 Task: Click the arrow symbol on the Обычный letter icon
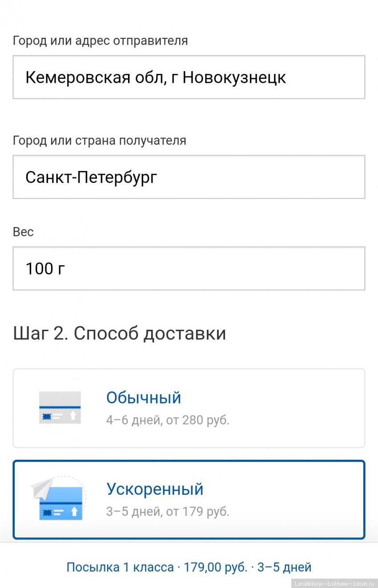point(73,415)
